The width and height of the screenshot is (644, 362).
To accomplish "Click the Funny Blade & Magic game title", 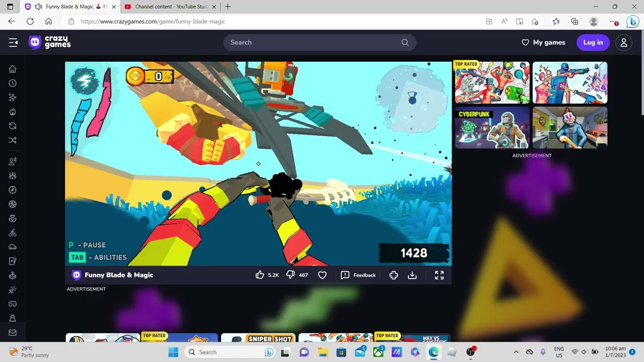I will [119, 275].
